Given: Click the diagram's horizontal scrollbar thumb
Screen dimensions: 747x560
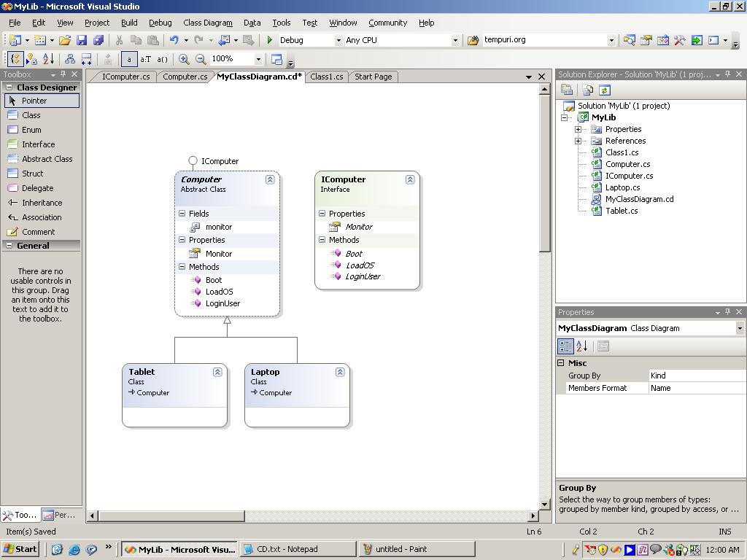Looking at the screenshot, I should (171, 516).
